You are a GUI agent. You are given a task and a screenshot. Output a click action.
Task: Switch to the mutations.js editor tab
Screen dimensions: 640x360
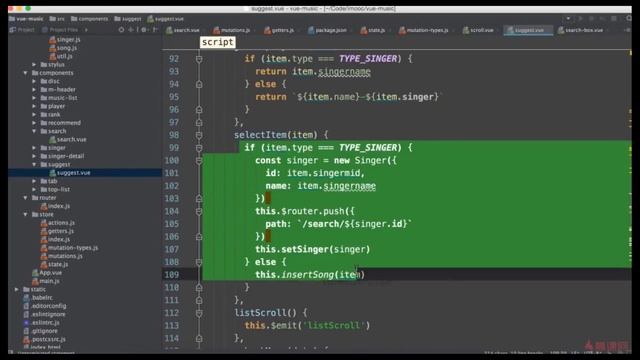click(231, 30)
